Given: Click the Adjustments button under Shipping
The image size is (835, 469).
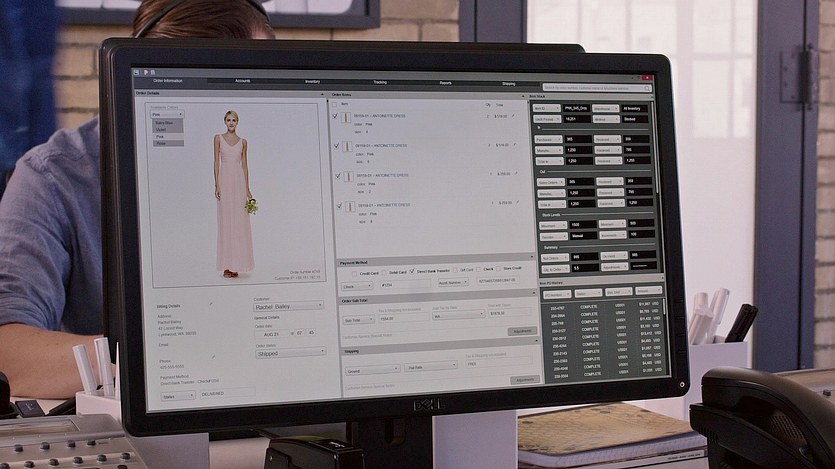Looking at the screenshot, I should tap(525, 380).
